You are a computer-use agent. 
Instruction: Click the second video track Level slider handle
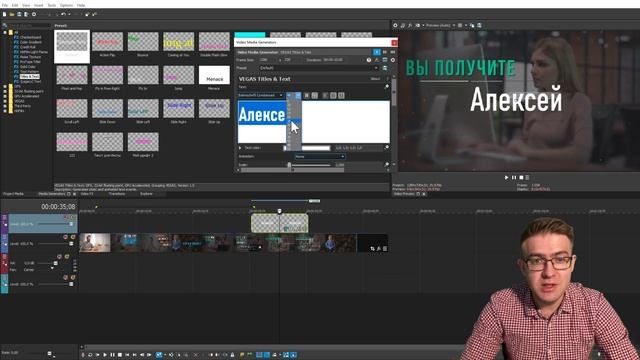click(x=71, y=244)
